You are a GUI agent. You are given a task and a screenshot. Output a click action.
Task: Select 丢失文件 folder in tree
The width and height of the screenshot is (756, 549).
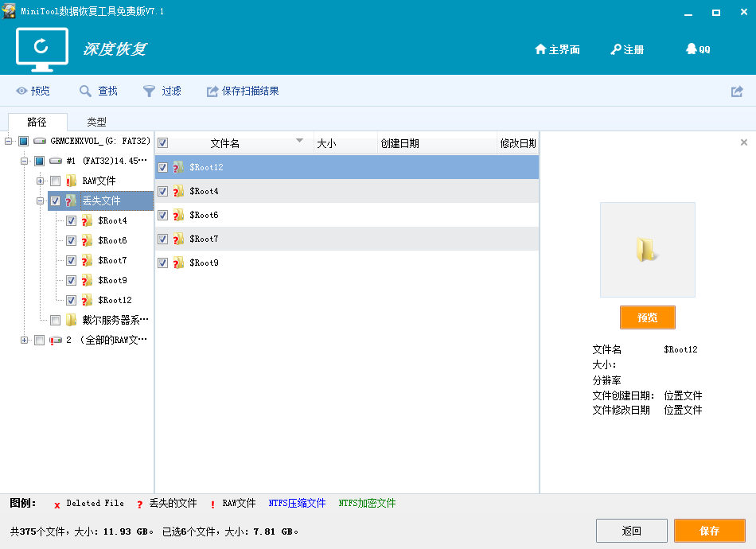pyautogui.click(x=100, y=201)
